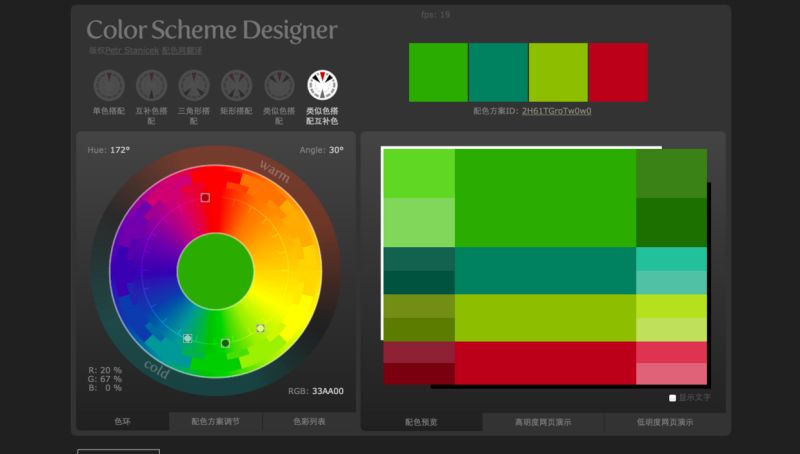Pick the 类似色搭配 analogic scheme icon

point(279,84)
